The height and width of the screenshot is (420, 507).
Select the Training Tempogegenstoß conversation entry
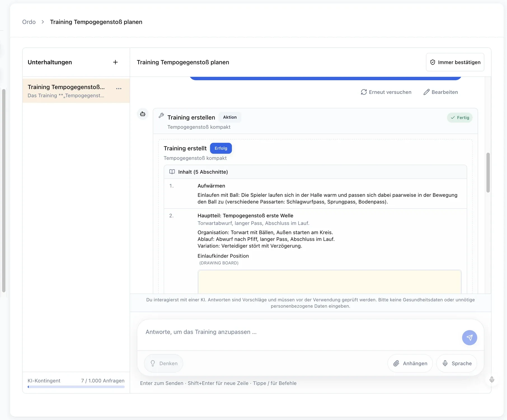tap(76, 91)
